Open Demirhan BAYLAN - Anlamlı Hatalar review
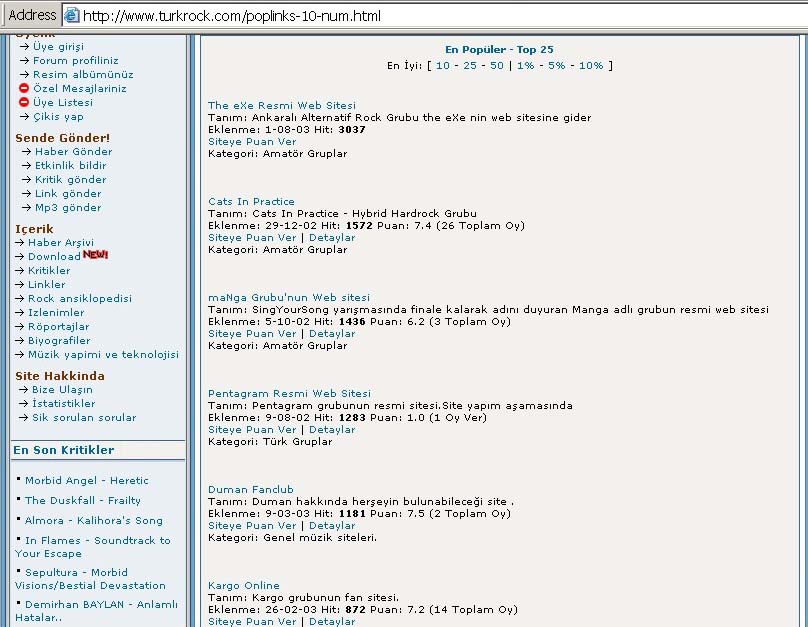 point(96,611)
